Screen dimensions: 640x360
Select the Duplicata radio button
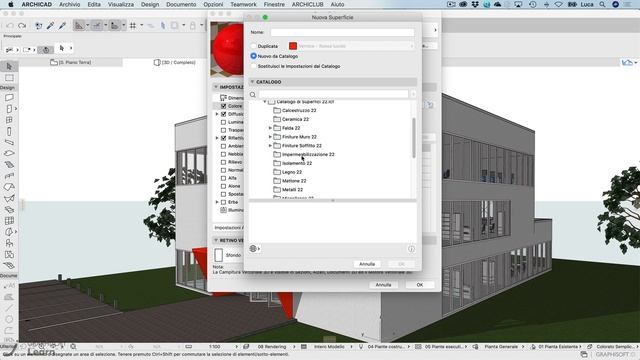point(253,46)
